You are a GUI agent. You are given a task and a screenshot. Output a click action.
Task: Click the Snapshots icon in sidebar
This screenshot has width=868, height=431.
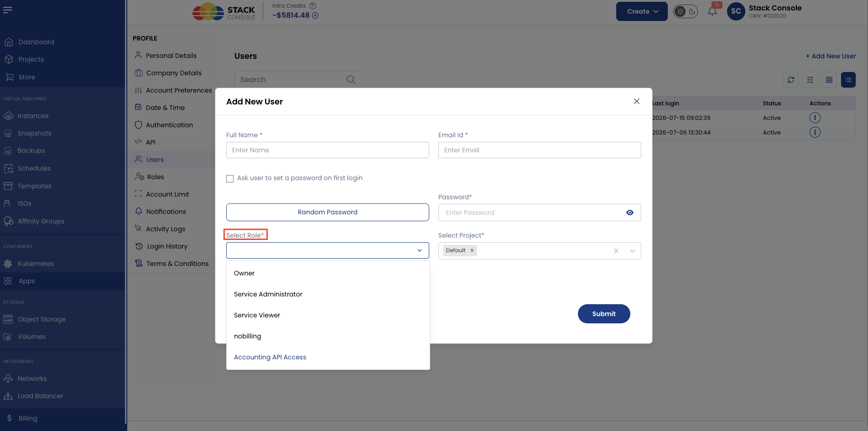point(8,133)
